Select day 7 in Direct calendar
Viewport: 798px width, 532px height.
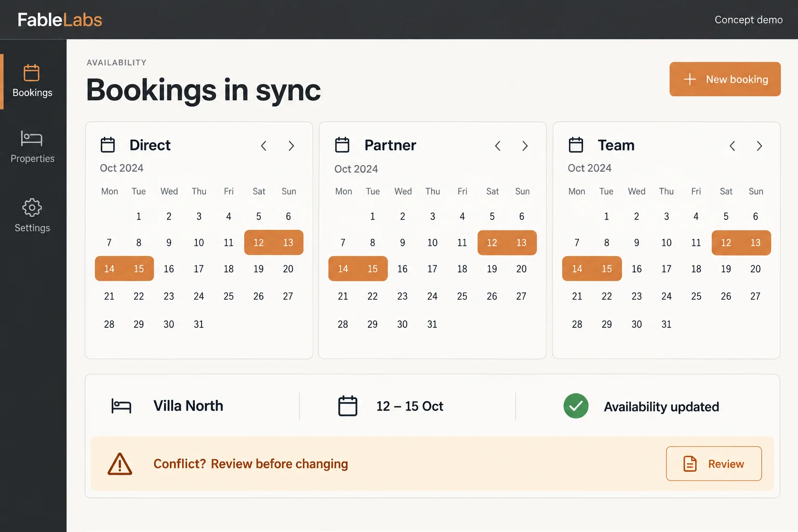click(x=109, y=243)
